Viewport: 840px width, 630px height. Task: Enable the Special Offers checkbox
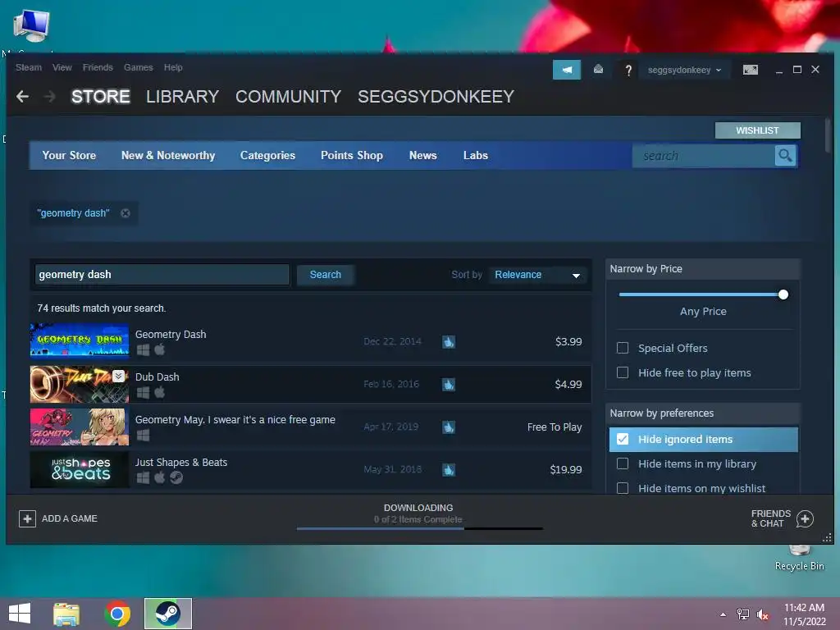(623, 348)
